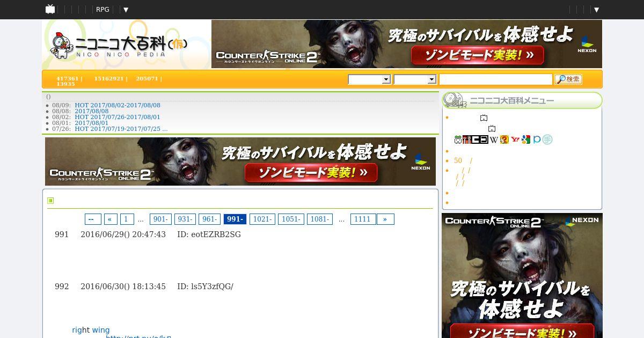644x338 pixels.
Task: Open the 2017/08/08 news link
Action: 92,111
